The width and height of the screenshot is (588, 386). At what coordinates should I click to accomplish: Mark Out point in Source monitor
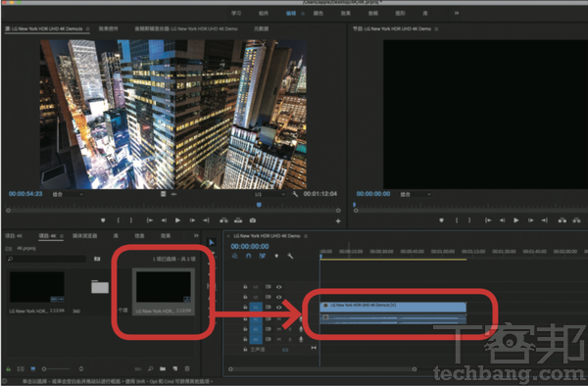tap(131, 220)
